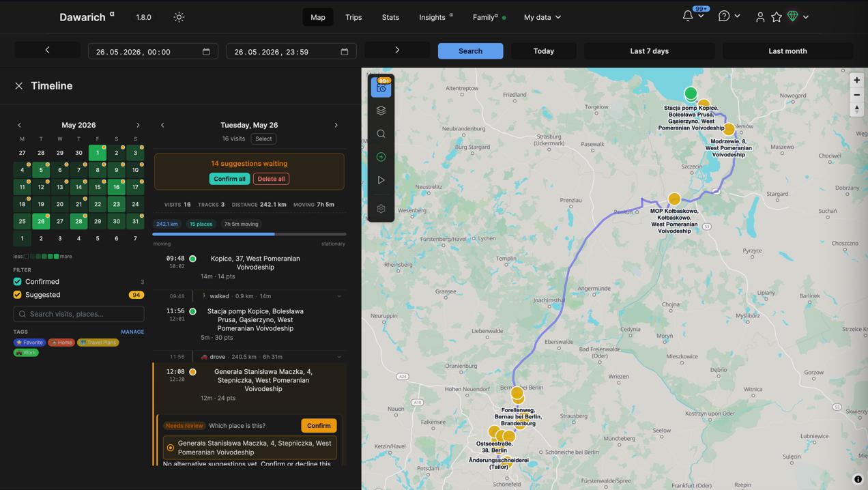Expand the notifications dropdown chevron
The width and height of the screenshot is (868, 490).
pyautogui.click(x=701, y=16)
